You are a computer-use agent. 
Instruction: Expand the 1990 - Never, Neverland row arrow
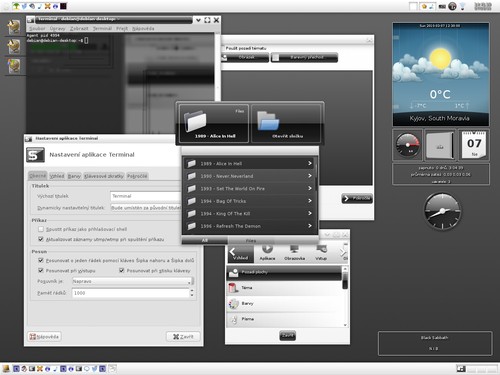(x=310, y=176)
